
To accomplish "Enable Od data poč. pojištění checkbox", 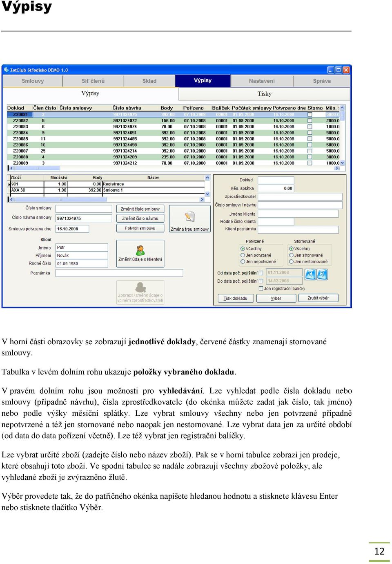I will tap(261, 273).
